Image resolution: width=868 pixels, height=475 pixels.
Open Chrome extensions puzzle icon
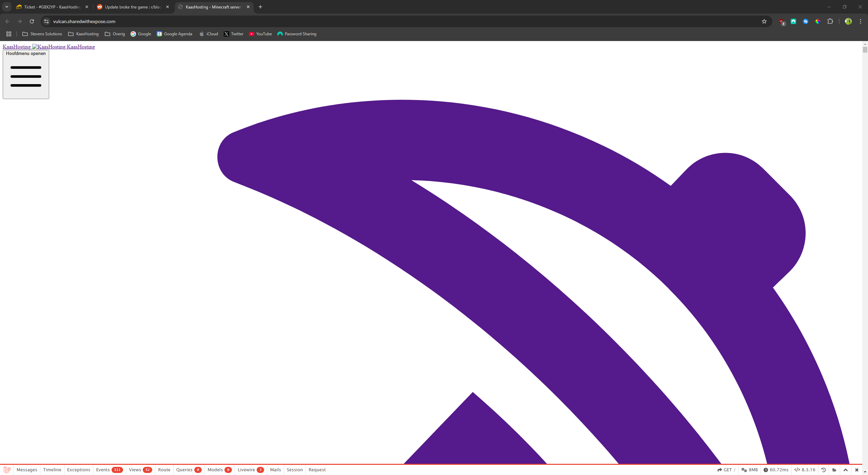830,21
